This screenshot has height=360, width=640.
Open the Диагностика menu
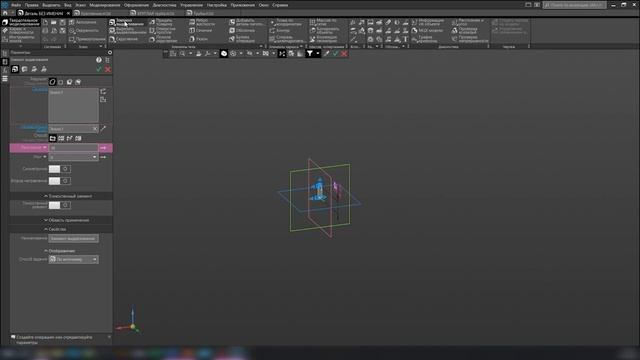click(164, 5)
